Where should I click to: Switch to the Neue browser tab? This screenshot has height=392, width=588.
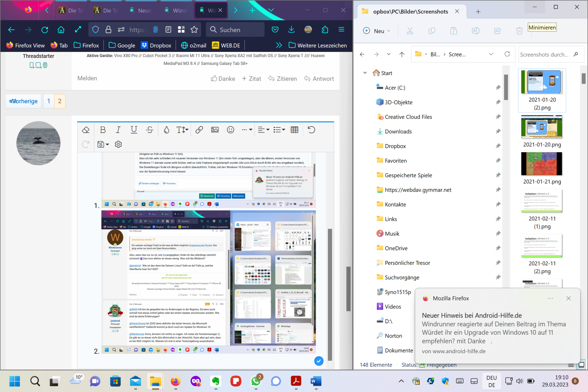141,10
